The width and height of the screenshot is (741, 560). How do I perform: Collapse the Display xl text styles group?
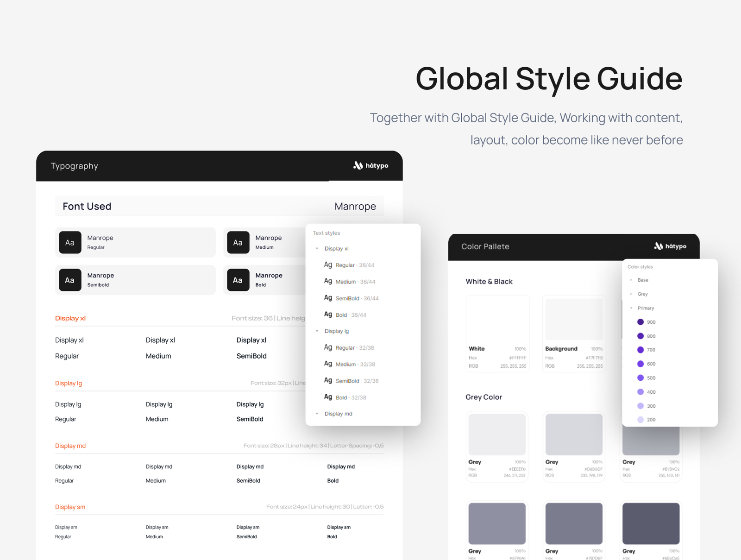click(x=317, y=249)
